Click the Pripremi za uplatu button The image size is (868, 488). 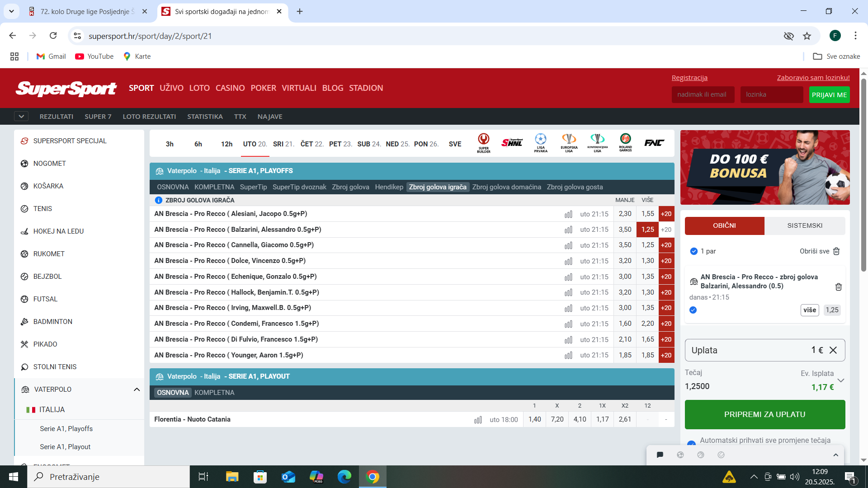(x=765, y=414)
